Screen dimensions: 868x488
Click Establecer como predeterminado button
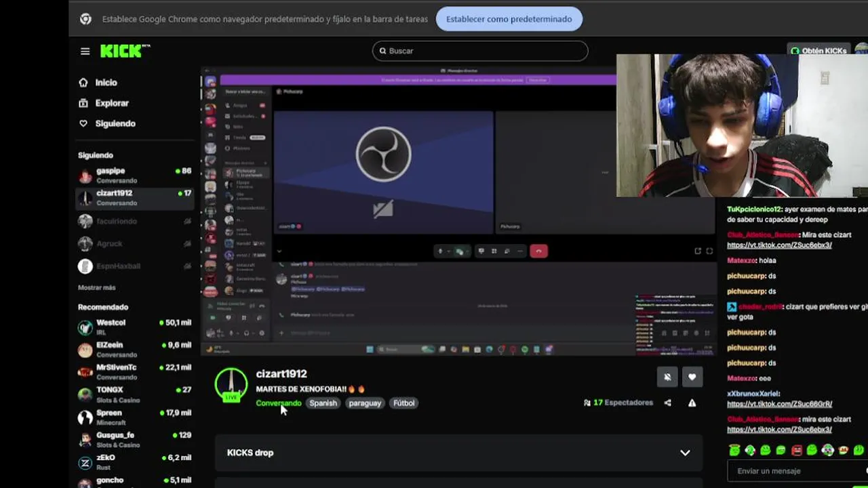coord(509,19)
